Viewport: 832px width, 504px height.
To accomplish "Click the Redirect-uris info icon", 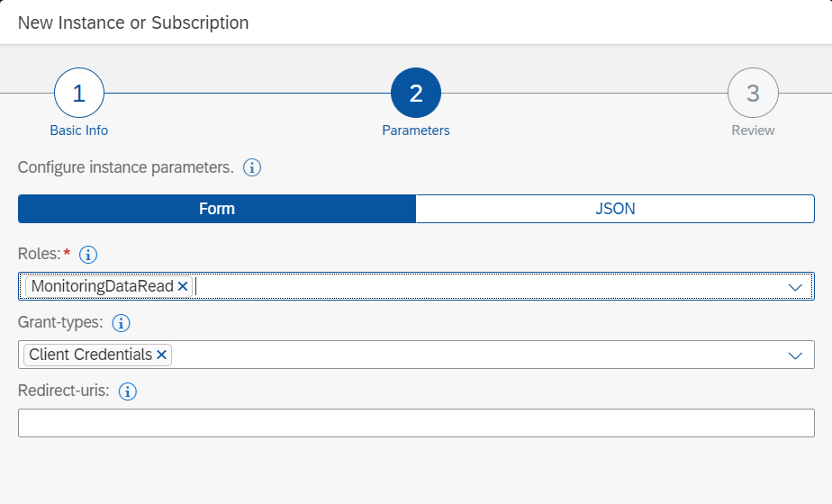I will pos(128,391).
